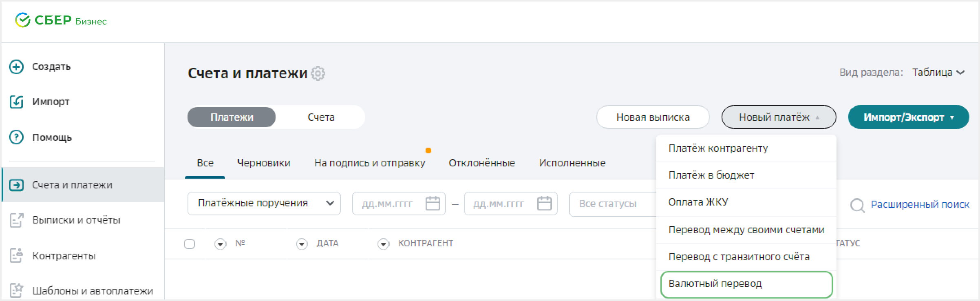The height and width of the screenshot is (301, 980).
Task: Tick the select-all checkbox in table header
Action: (190, 244)
